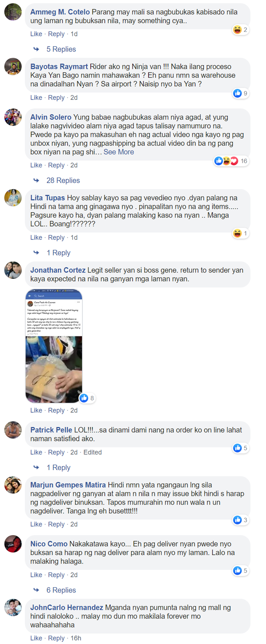Open Jonathan Cortez's profile name link
Viewport: 266px width, 644px height.
(x=58, y=270)
